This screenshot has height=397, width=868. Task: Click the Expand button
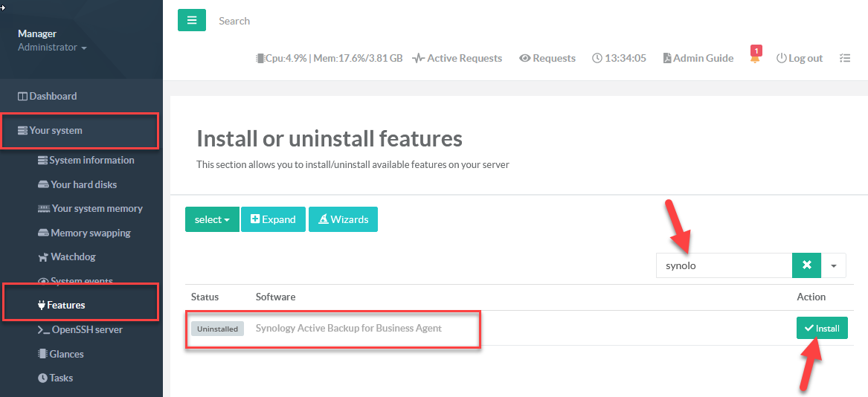[x=273, y=219]
